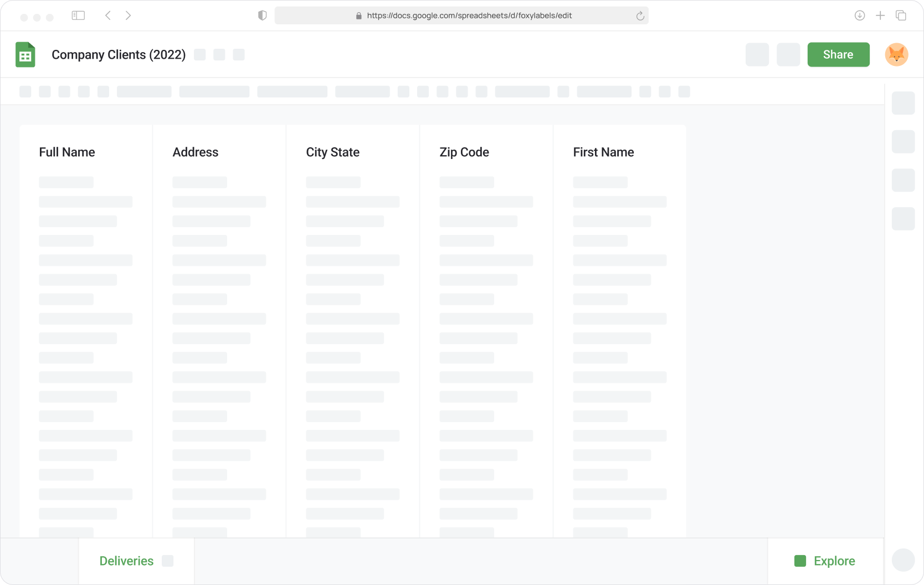
Task: Click the first icon in the right sidebar
Action: tap(903, 103)
